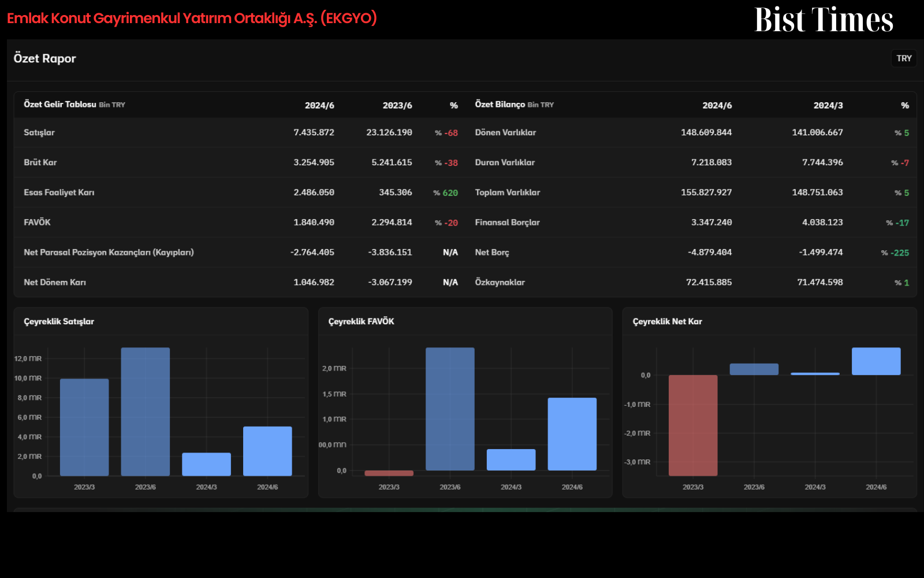Click the FAVÖK row label
This screenshot has height=578, width=924.
pyautogui.click(x=37, y=223)
